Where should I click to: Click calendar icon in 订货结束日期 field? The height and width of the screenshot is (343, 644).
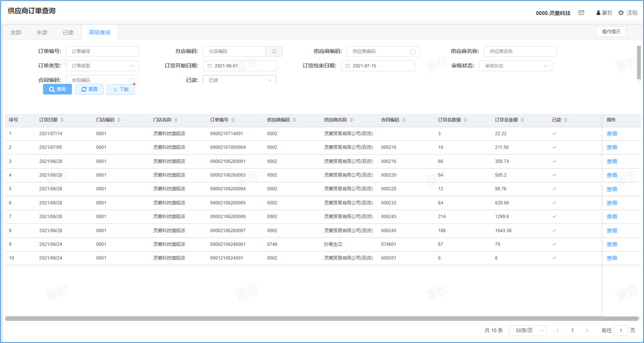coord(348,66)
